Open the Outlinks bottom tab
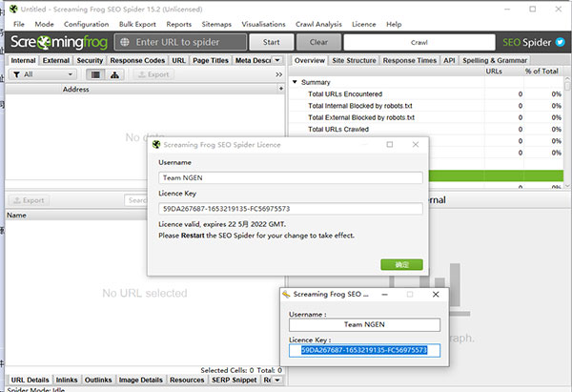 [x=98, y=380]
